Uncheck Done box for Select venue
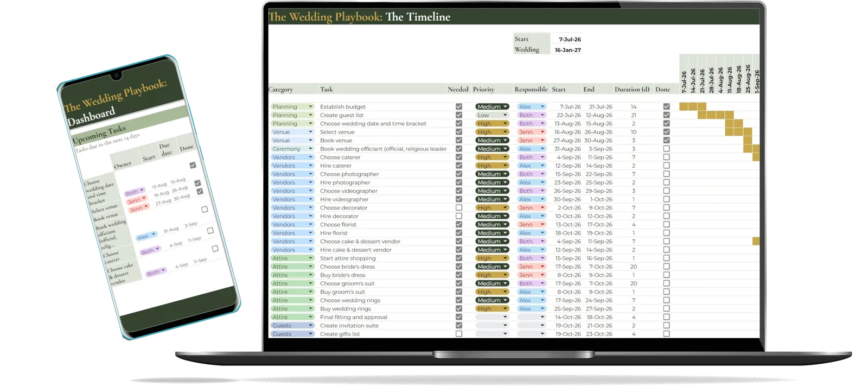This screenshot has width=868, height=386. pyautogui.click(x=666, y=132)
